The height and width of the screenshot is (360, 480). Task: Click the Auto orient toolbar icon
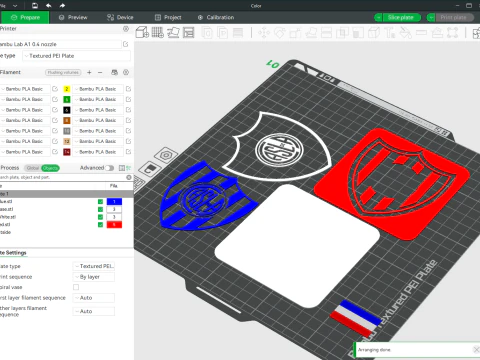(x=173, y=32)
